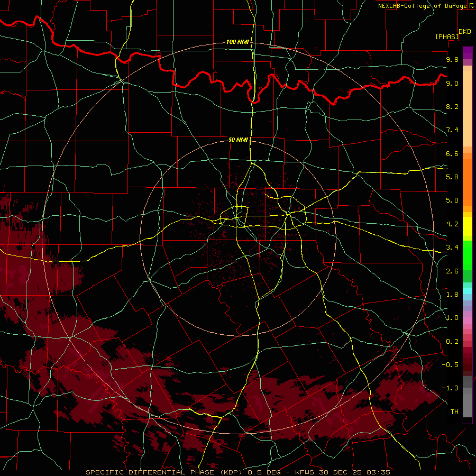The width and height of the screenshot is (476, 476).
Task: Click the TH threshold label on the scale
Action: pos(454,412)
